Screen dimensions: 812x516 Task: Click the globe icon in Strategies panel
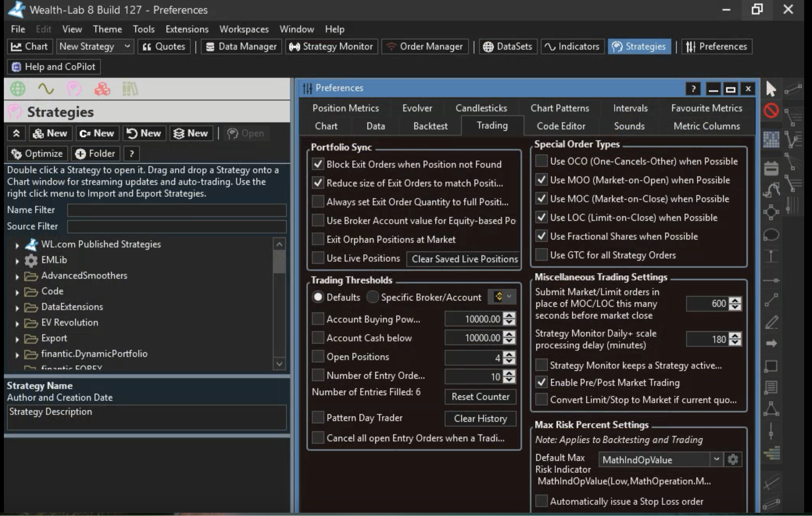point(18,89)
